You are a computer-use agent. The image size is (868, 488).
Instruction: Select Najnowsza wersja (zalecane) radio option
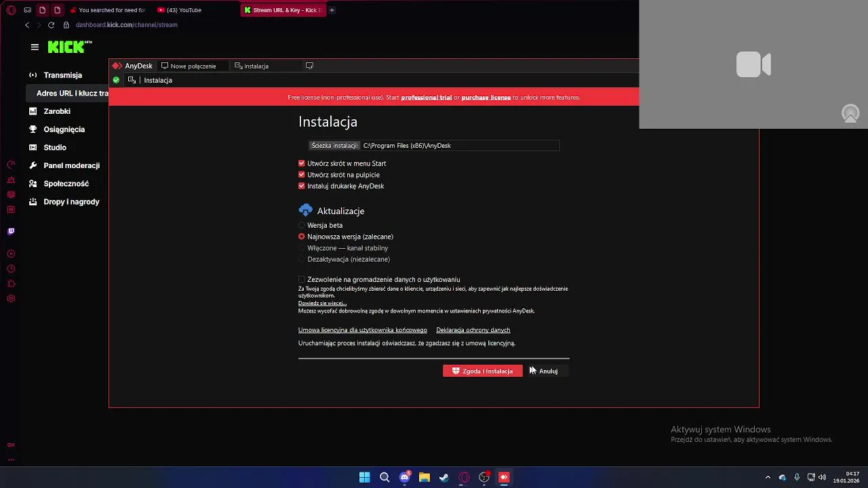coord(302,237)
